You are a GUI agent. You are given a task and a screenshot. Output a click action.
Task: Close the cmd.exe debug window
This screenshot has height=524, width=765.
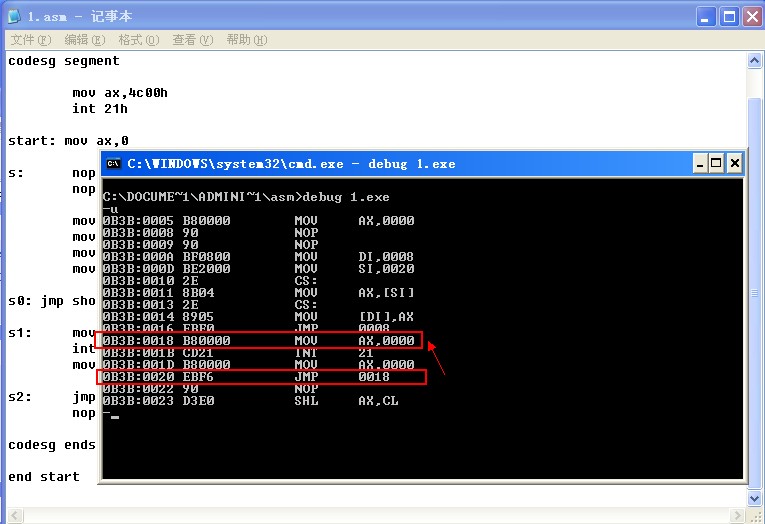(x=735, y=163)
